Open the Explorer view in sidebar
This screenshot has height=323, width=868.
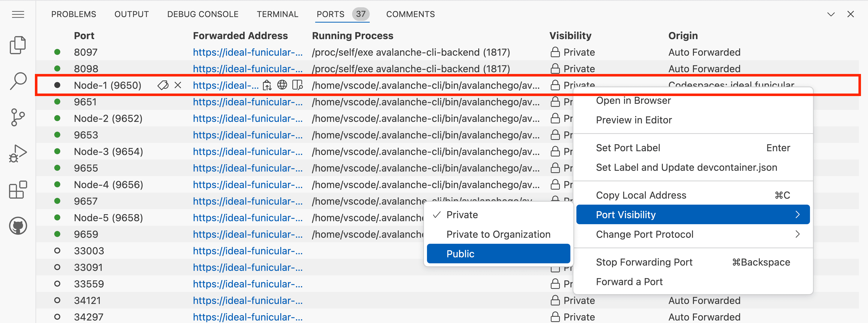[18, 45]
